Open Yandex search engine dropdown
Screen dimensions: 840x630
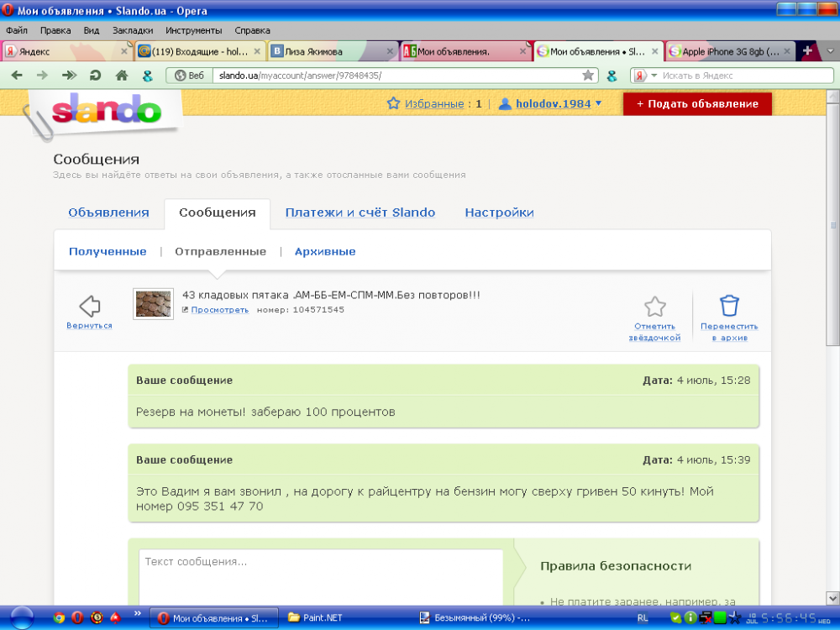(643, 76)
